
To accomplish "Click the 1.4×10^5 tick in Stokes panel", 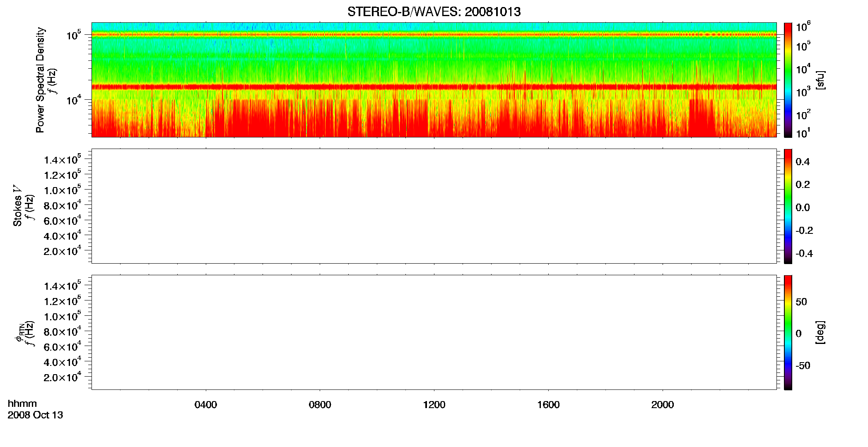I will point(63,159).
